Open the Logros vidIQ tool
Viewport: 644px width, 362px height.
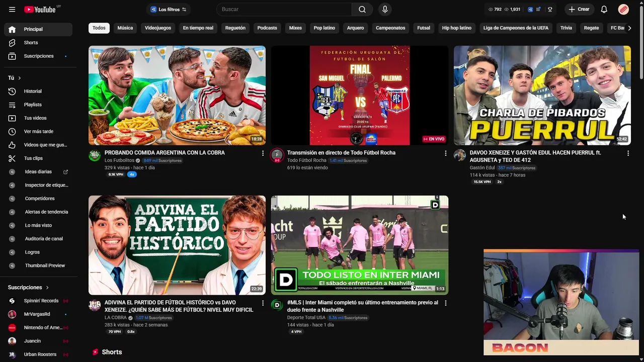coord(38,252)
